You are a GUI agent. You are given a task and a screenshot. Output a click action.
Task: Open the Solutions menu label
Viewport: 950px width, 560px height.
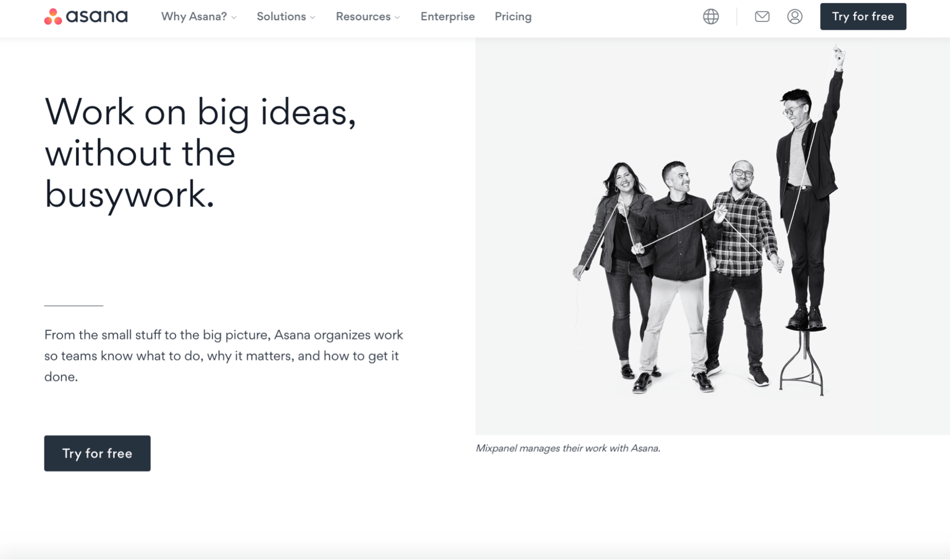tap(281, 17)
